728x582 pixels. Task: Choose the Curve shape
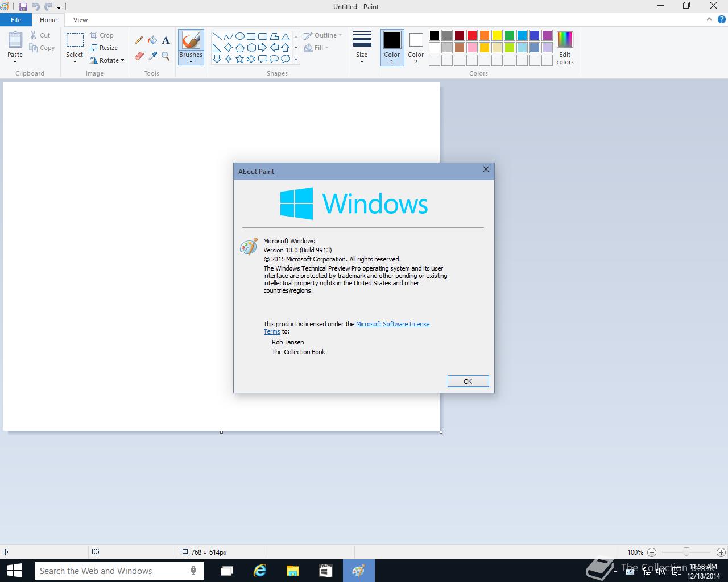coord(228,36)
